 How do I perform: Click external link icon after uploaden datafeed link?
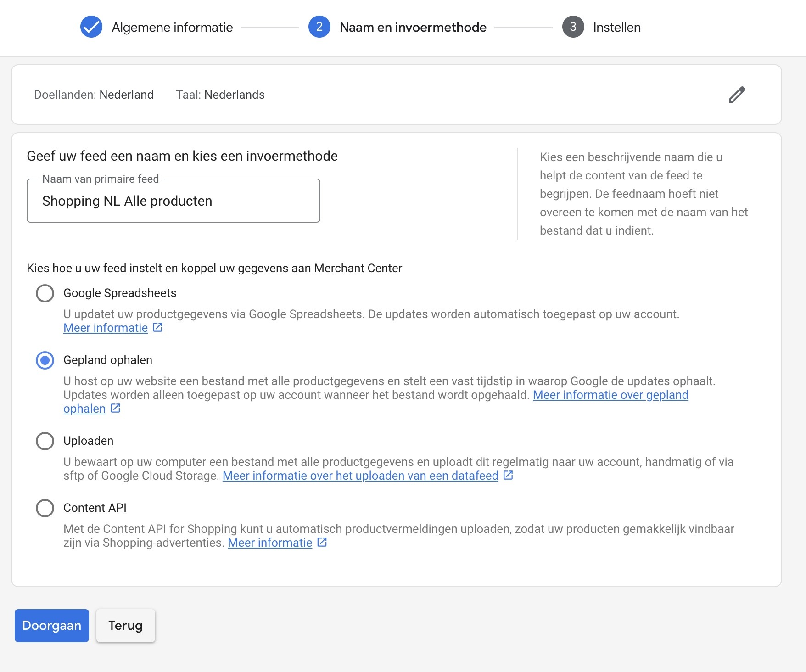[x=508, y=475]
